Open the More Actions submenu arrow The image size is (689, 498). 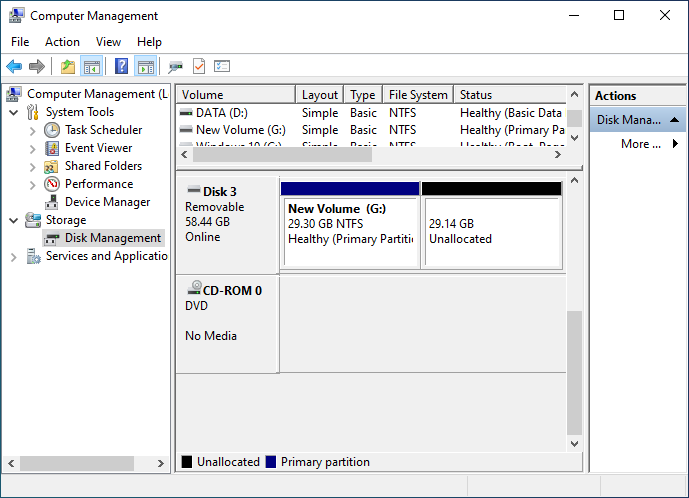click(x=675, y=144)
